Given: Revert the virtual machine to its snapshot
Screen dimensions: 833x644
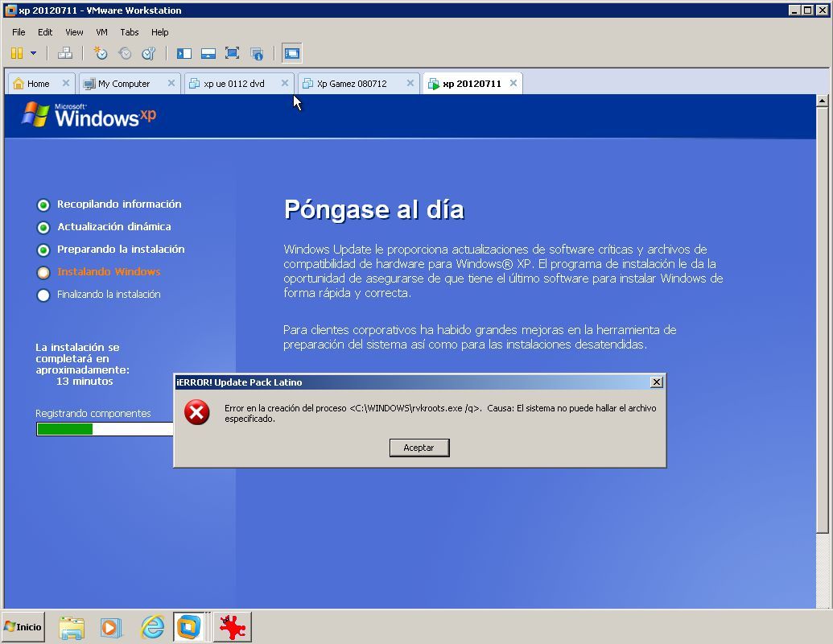Looking at the screenshot, I should pyautogui.click(x=125, y=53).
